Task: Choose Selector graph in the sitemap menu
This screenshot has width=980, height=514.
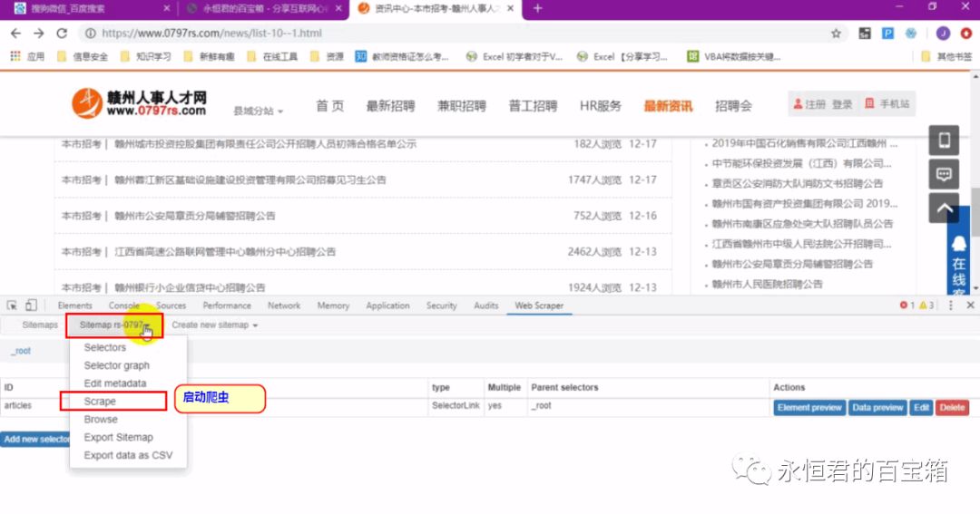Action: (116, 365)
